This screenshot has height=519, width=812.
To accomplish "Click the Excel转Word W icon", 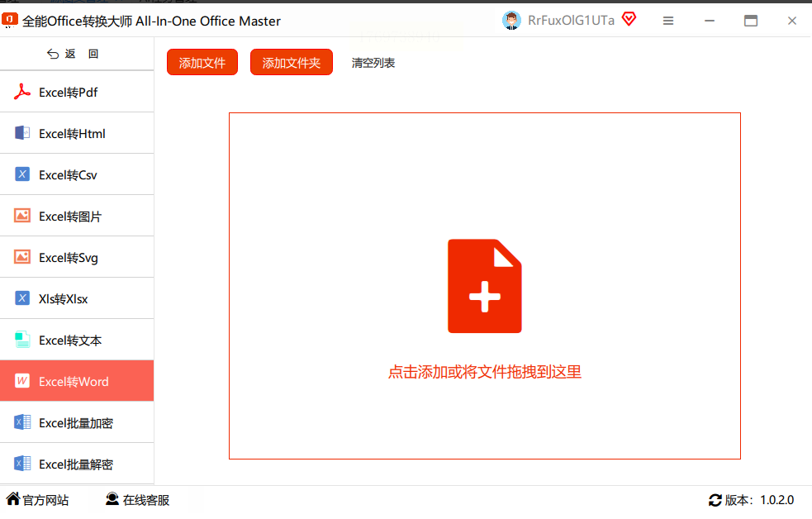I will click(x=21, y=381).
